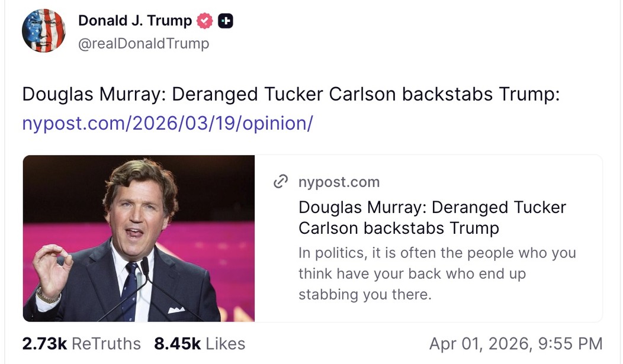Click the red verified checkmark badge
Viewport: 623px width, 364px height.
pyautogui.click(x=205, y=21)
